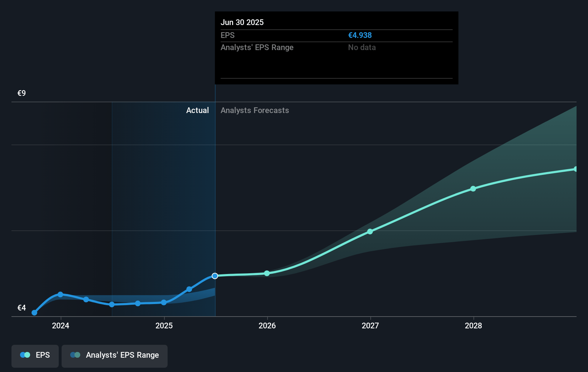Pick the forecast data point above 2026
Screen dimensions: 588x372
point(267,273)
